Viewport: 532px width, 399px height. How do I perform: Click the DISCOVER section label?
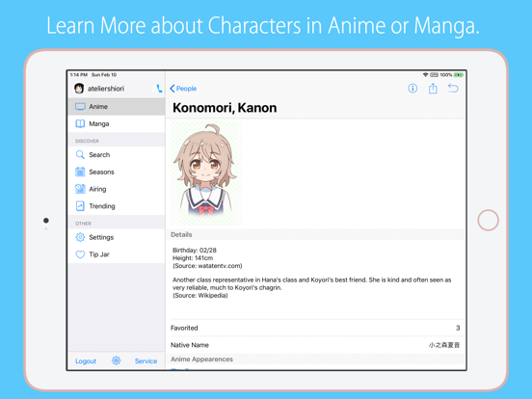pos(87,141)
